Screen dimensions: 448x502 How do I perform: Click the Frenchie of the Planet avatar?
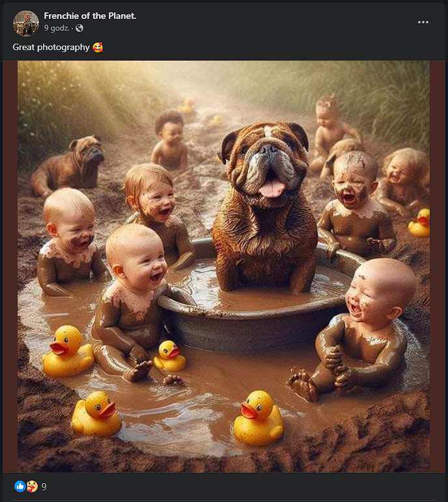pos(26,23)
